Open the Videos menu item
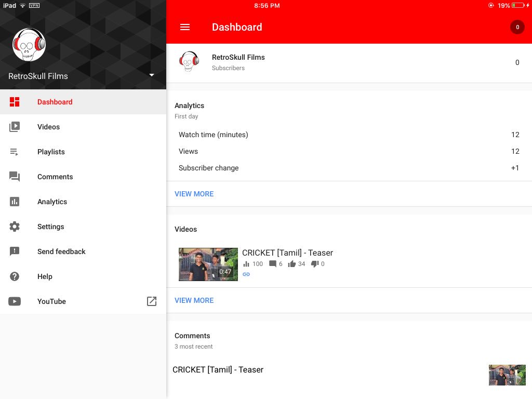The width and height of the screenshot is (532, 399). click(x=83, y=127)
